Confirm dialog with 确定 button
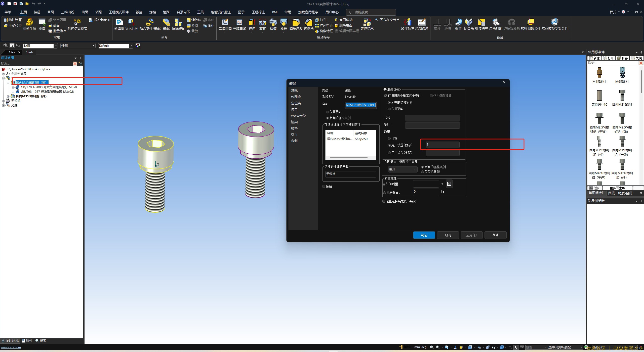Viewport: 644px width, 352px height. tap(424, 235)
